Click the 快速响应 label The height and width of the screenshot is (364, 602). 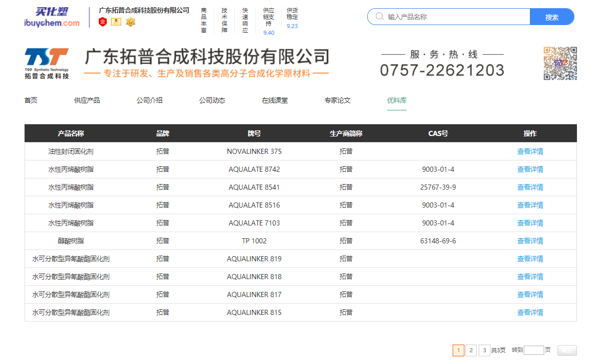[x=245, y=20]
